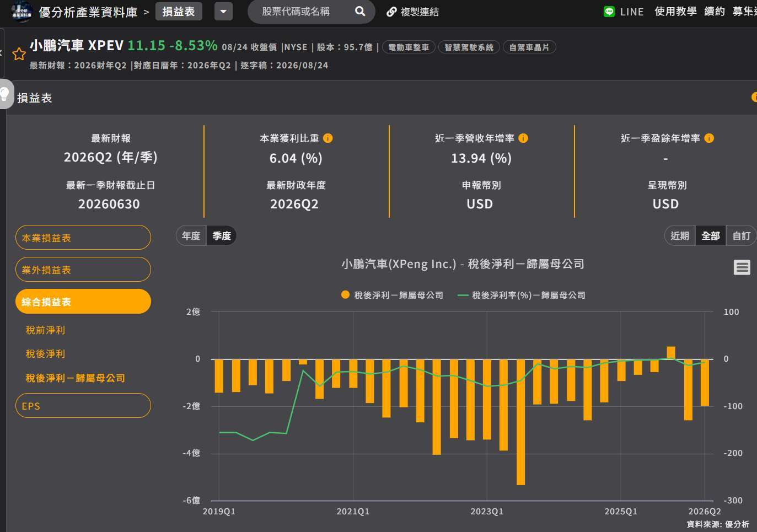Click the 20260630 date value
Image resolution: width=757 pixels, height=532 pixels.
point(109,204)
